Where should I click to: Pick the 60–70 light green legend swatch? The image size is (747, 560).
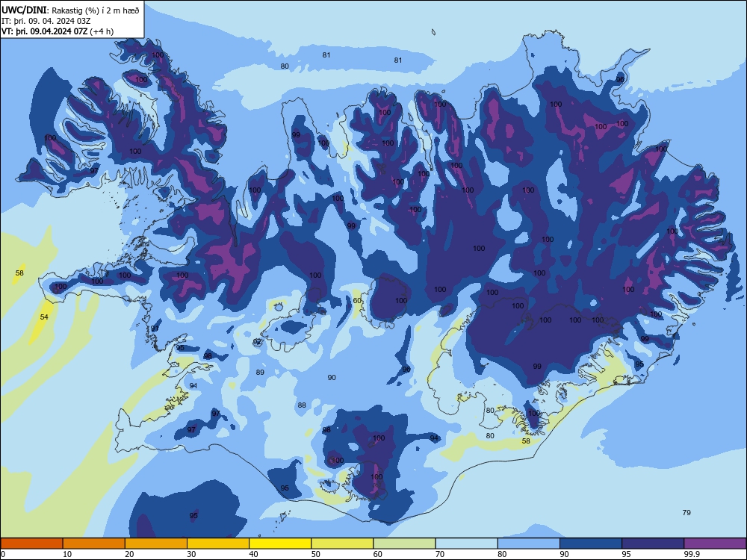(404, 544)
